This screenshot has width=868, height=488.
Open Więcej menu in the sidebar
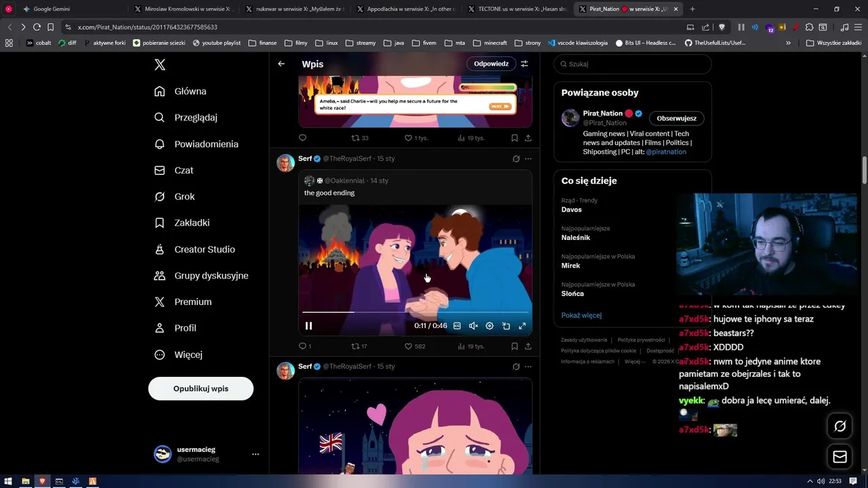178,354
